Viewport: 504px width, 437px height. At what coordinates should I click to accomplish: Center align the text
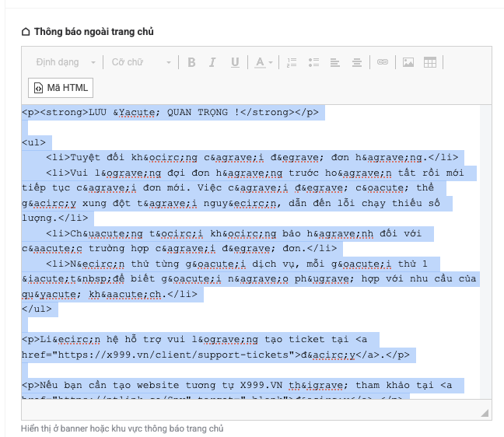[356, 62]
